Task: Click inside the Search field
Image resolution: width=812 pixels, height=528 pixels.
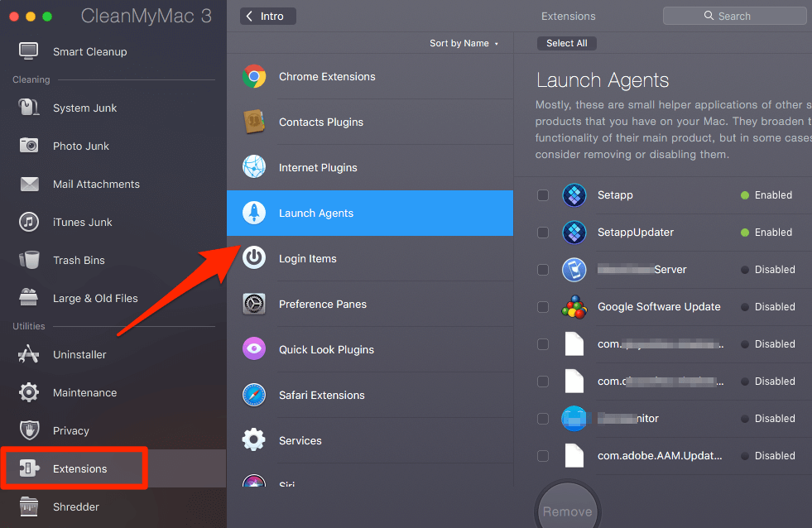Action: pos(734,16)
